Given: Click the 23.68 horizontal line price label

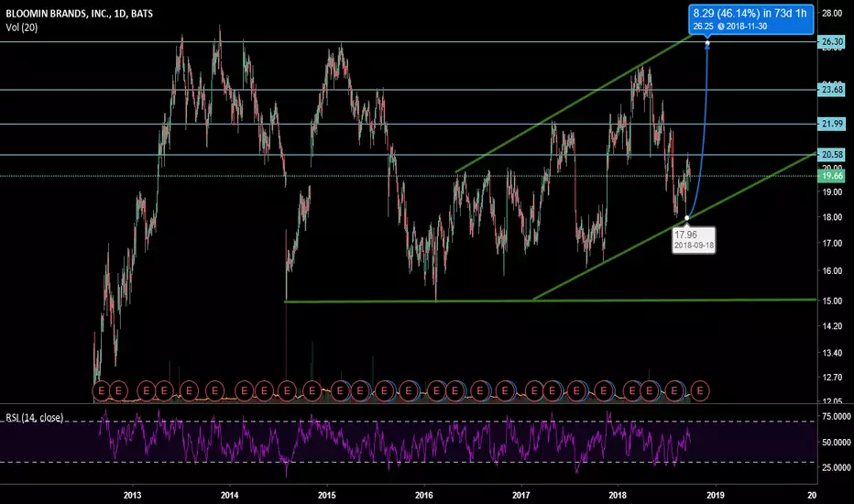Looking at the screenshot, I should pos(832,90).
